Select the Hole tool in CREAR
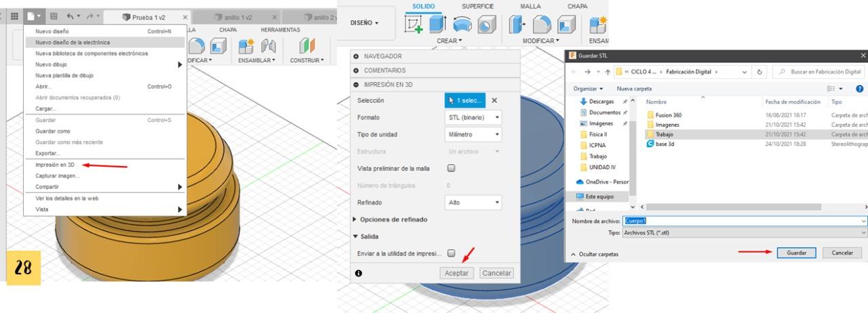Image resolution: width=868 pixels, height=313 pixels. (486, 24)
